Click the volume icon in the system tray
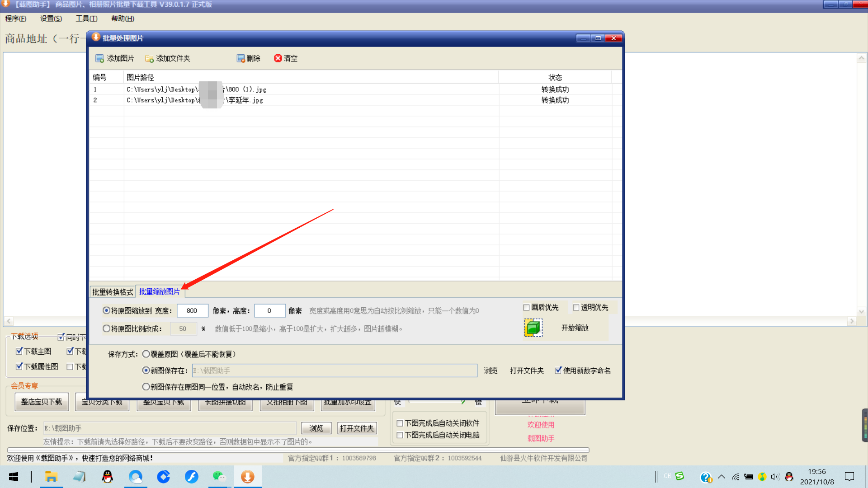Viewport: 868px width, 488px height. tap(775, 477)
